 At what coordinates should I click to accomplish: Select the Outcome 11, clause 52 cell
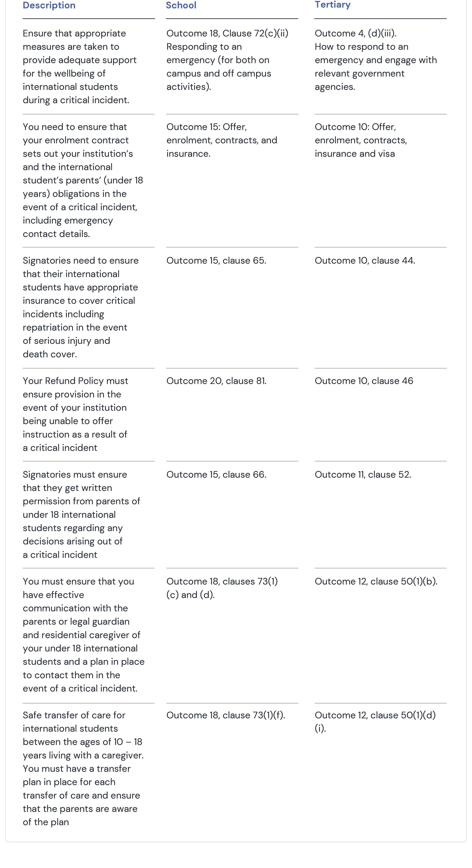click(363, 474)
